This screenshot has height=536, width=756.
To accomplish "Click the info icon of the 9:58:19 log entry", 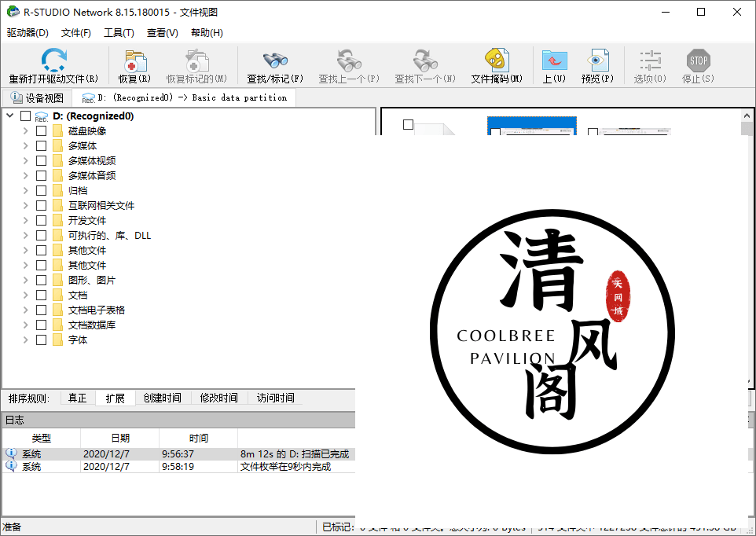I will click(x=11, y=466).
